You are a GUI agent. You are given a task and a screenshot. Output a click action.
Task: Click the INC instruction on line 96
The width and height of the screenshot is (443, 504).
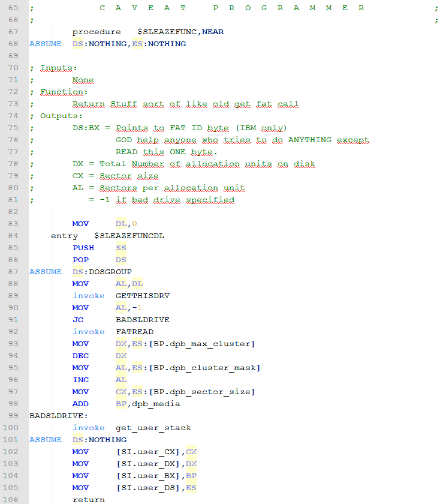coord(80,380)
